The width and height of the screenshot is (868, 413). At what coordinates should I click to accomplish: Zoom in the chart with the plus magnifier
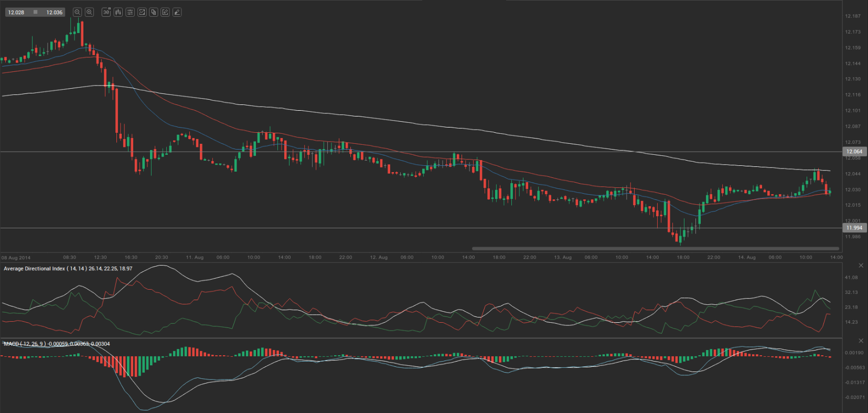[x=89, y=12]
